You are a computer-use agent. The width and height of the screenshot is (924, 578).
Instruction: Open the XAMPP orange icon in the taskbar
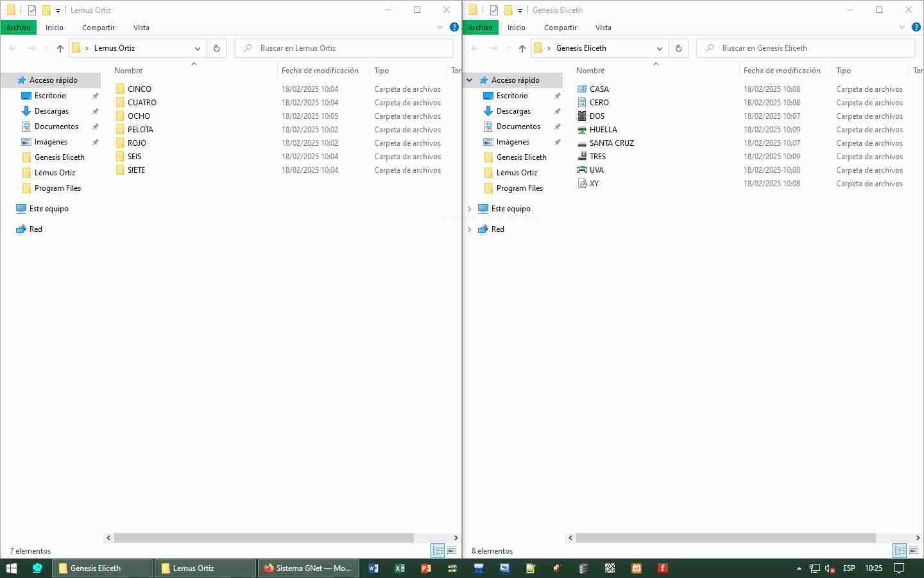[637, 568]
